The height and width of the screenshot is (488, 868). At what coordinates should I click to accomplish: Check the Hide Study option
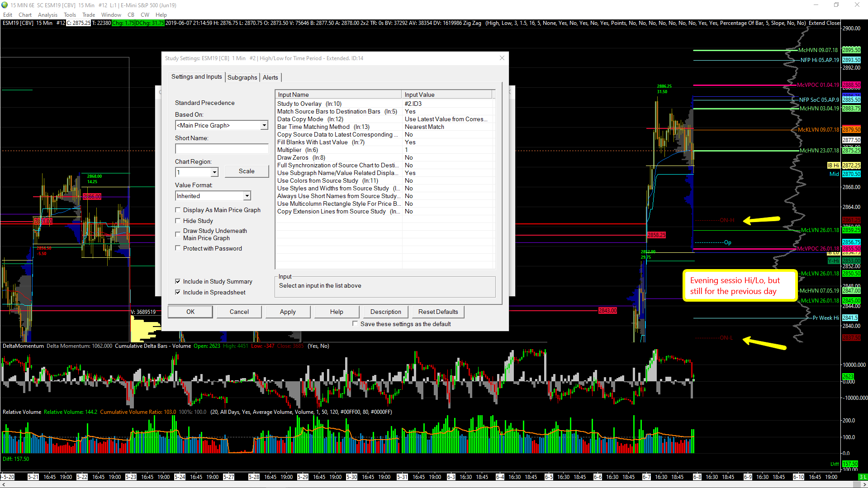tap(178, 221)
